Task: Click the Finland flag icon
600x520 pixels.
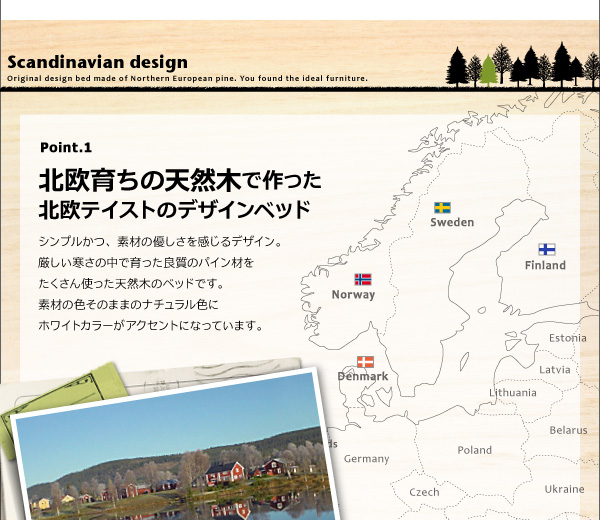Action: pos(546,249)
